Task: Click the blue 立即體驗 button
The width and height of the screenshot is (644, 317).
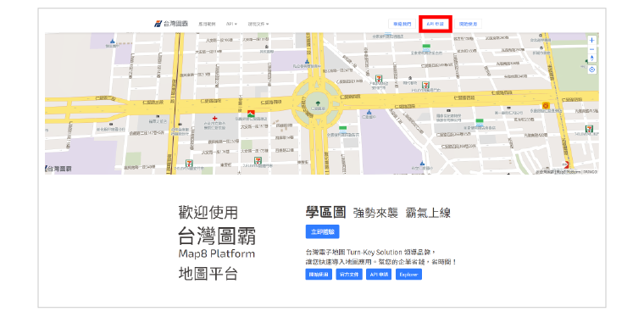Action: 322,231
